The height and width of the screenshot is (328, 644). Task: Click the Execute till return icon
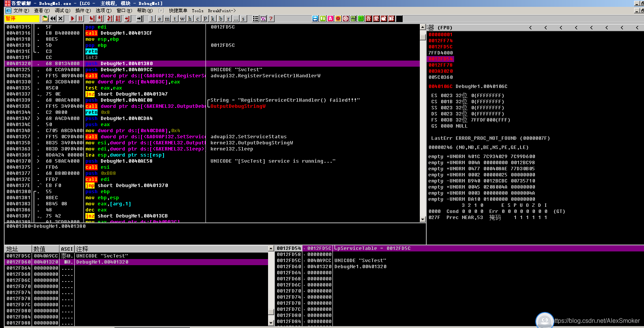[127, 18]
